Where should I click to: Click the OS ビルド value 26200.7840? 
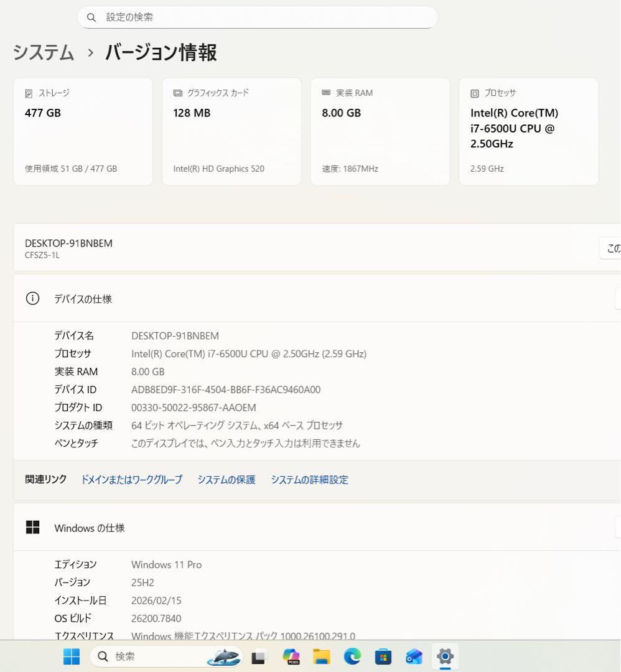156,618
